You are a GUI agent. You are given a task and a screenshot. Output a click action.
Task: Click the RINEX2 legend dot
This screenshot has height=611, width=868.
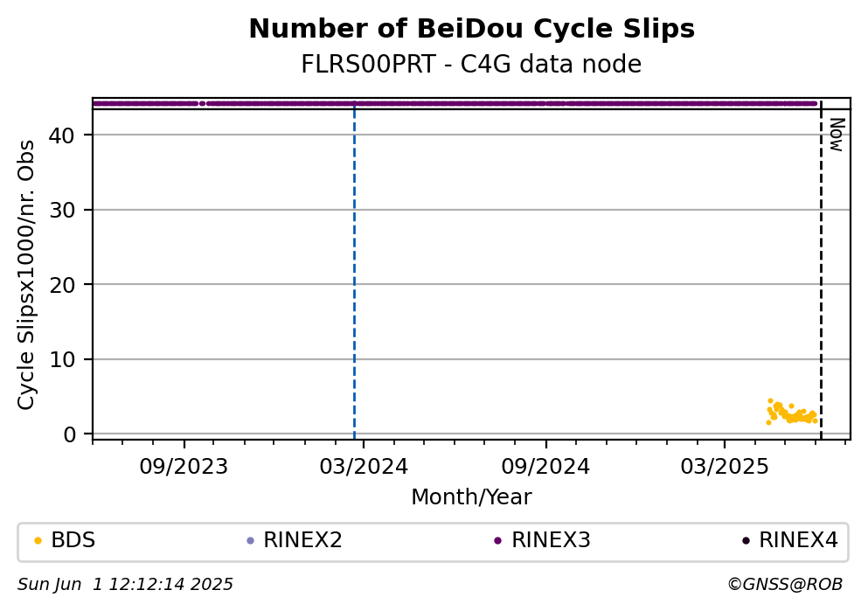250,541
